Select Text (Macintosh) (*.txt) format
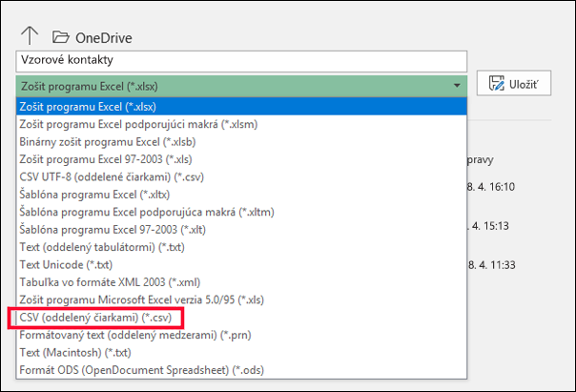 241,353
